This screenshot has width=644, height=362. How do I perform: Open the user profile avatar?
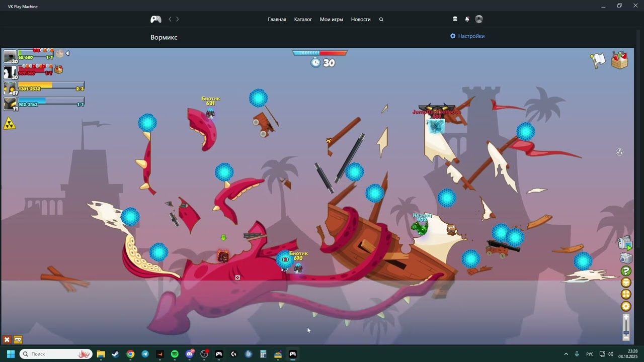click(479, 19)
